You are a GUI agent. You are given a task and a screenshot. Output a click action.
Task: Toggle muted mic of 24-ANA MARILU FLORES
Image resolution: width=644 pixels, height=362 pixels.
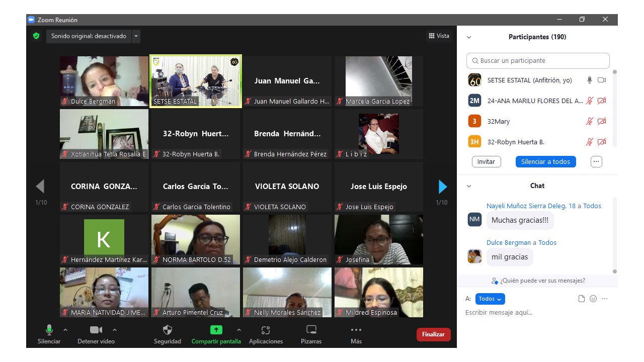pos(590,101)
